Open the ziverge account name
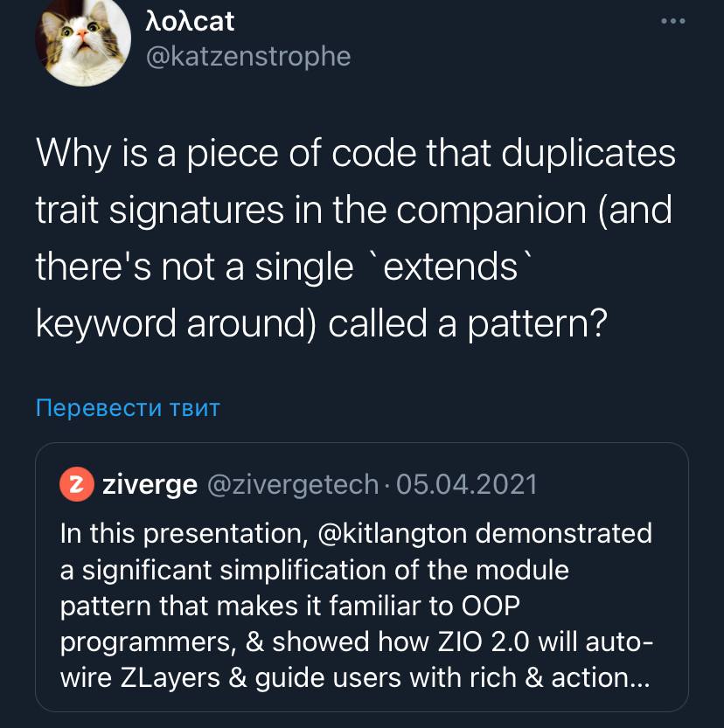Viewport: 724px width, 728px height. click(150, 485)
